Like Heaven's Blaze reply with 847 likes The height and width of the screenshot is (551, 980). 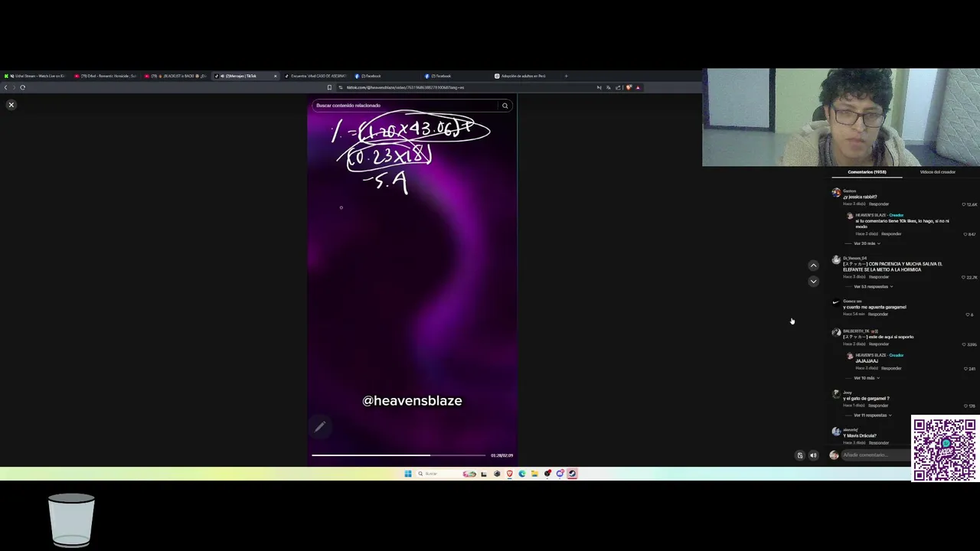[965, 234]
